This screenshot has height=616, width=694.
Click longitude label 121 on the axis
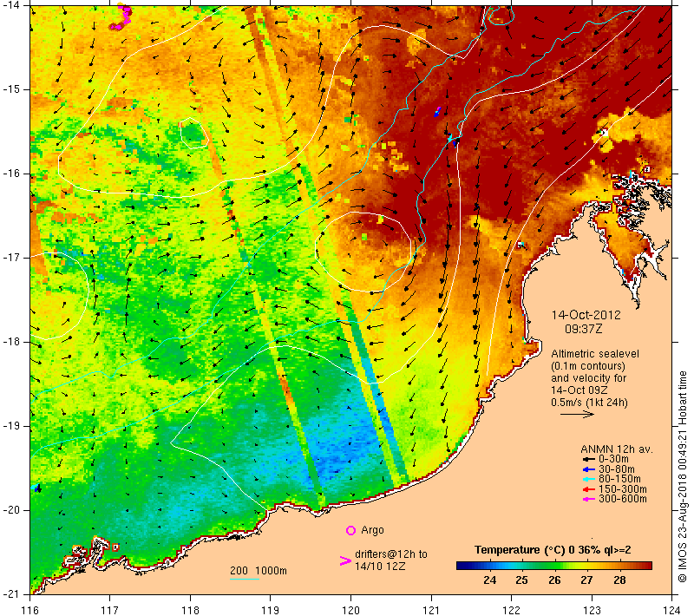pos(431,610)
